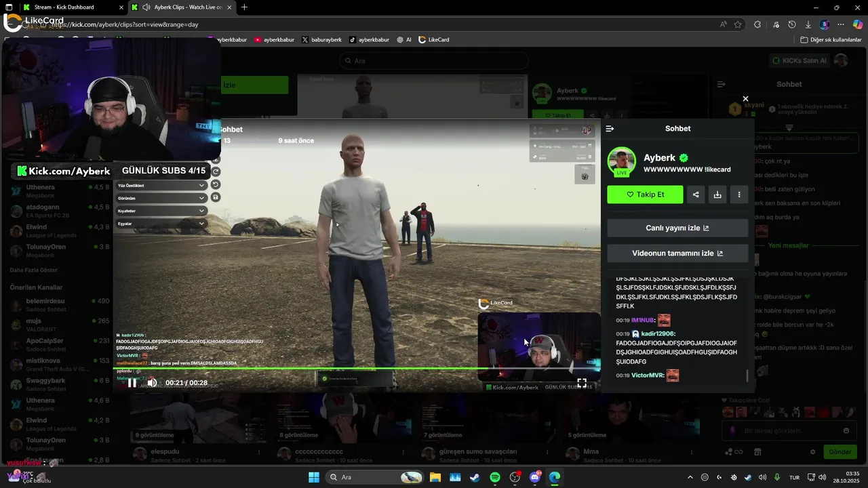Click Canlı yayını izle button
The height and width of the screenshot is (488, 868).
[x=677, y=228]
